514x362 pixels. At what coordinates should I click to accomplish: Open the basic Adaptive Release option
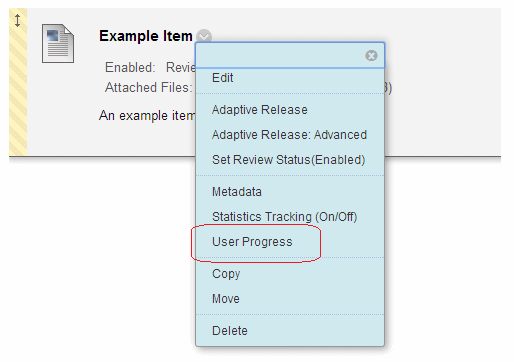[260, 110]
